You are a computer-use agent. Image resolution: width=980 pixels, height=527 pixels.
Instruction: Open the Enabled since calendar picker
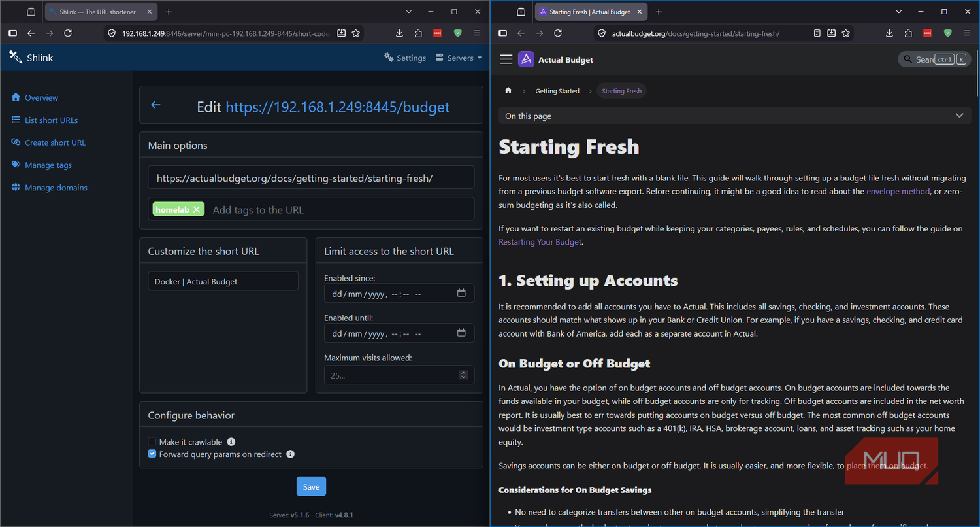[461, 294]
